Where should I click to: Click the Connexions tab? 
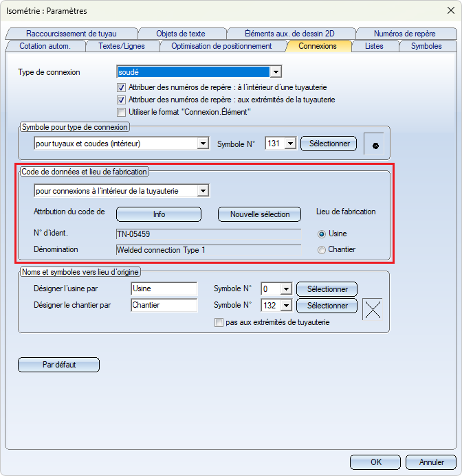318,46
